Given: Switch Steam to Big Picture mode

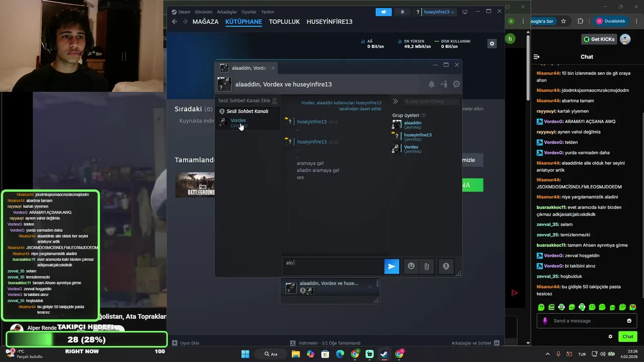Looking at the screenshot, I should tap(465, 12).
